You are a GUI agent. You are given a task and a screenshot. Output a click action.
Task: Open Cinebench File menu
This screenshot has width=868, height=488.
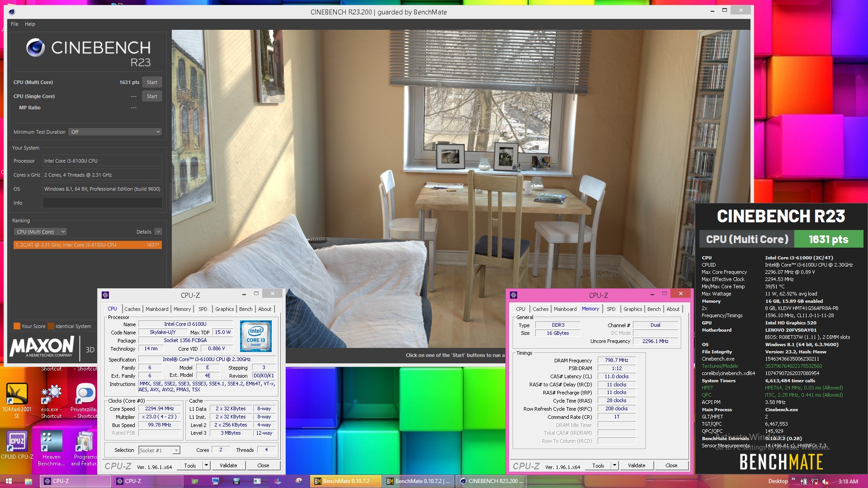click(x=14, y=24)
